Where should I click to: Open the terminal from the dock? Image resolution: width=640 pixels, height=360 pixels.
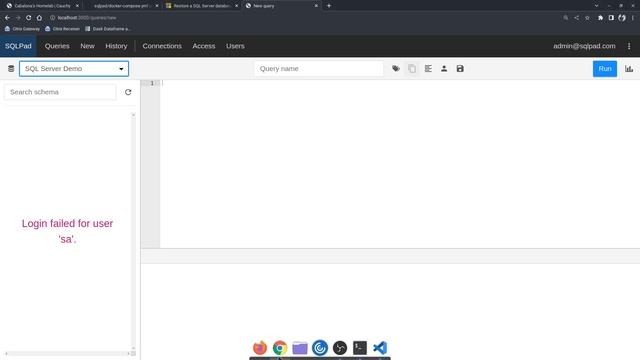click(x=360, y=348)
